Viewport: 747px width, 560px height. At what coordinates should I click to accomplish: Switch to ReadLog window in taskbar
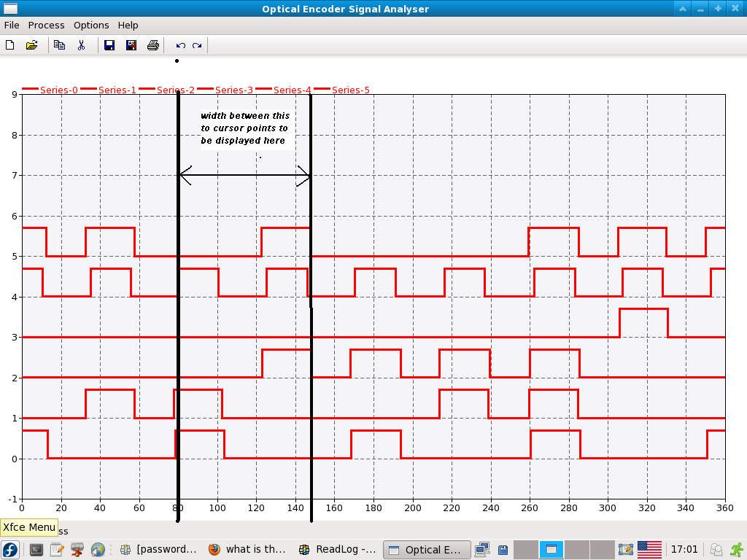coord(338,550)
